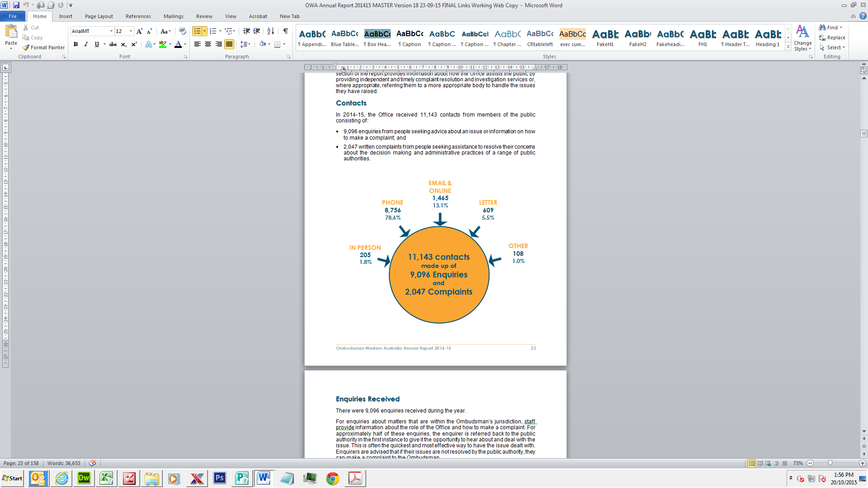Click the Shading paint bucket icon
Screen dimensions: 868x488
[x=262, y=44]
